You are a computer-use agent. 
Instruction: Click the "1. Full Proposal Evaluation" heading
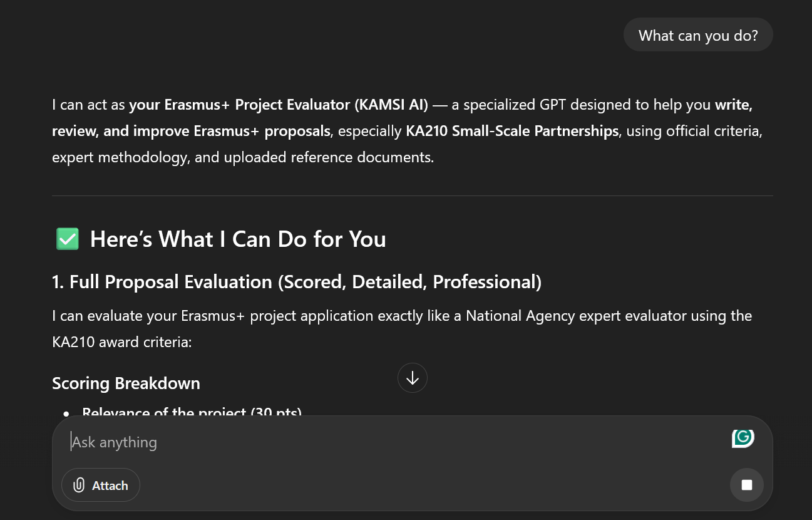296,282
